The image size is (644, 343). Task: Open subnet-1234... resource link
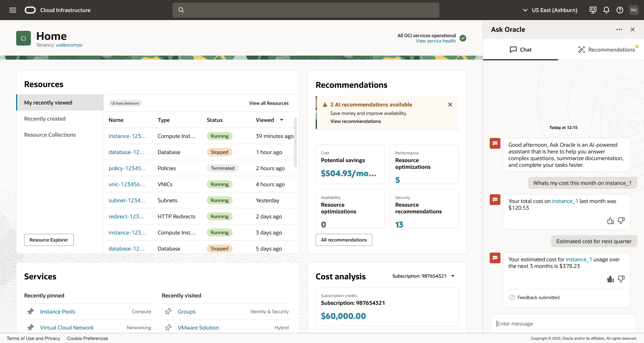click(127, 200)
